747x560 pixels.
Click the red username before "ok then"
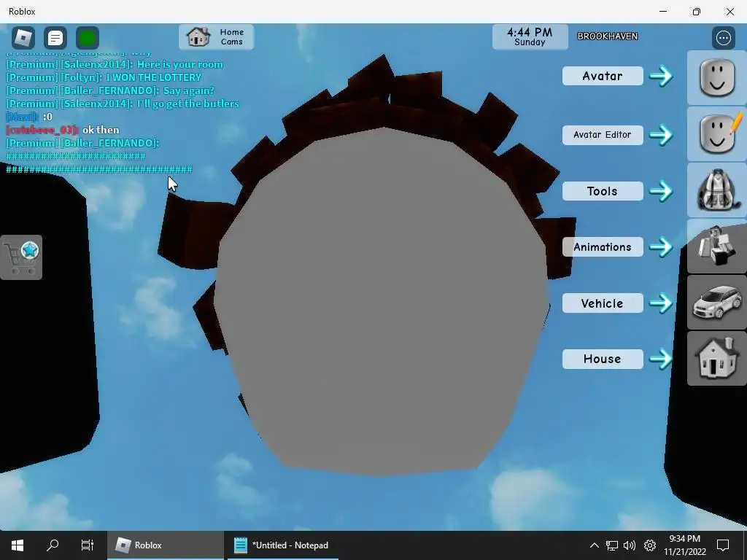pos(42,130)
